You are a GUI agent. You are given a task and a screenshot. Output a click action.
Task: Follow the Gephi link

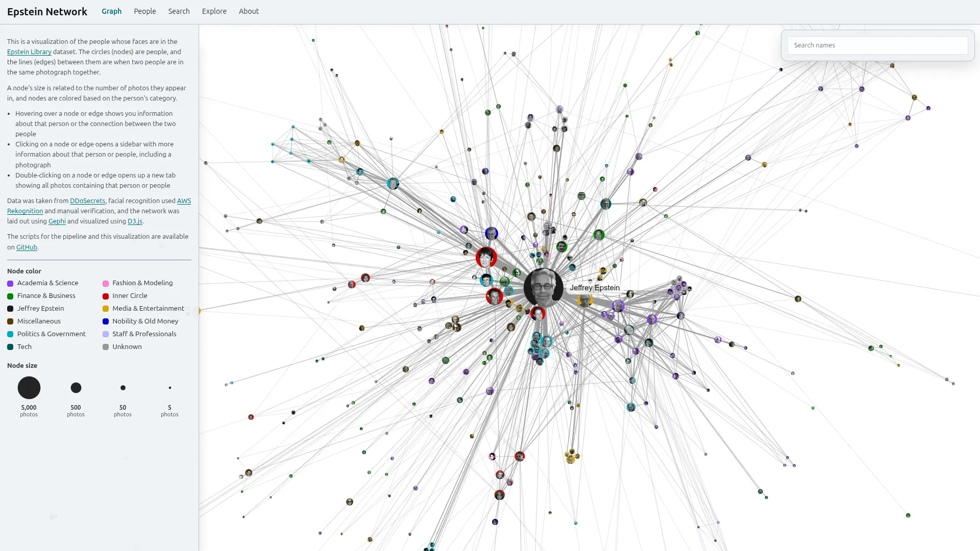(x=57, y=221)
